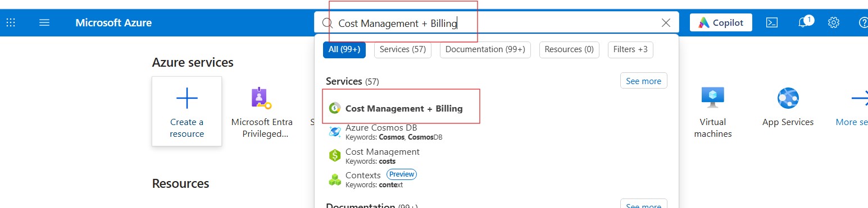Clear the search box with X
The width and height of the screenshot is (868, 208).
click(666, 23)
